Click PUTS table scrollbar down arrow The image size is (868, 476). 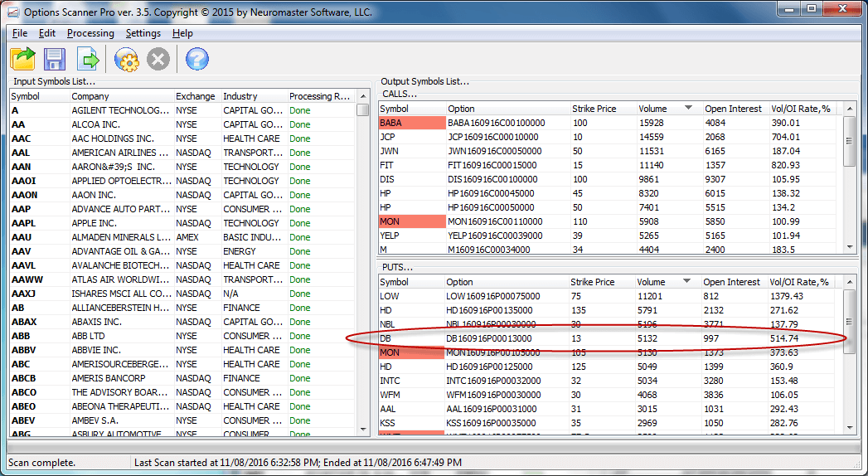coord(850,427)
